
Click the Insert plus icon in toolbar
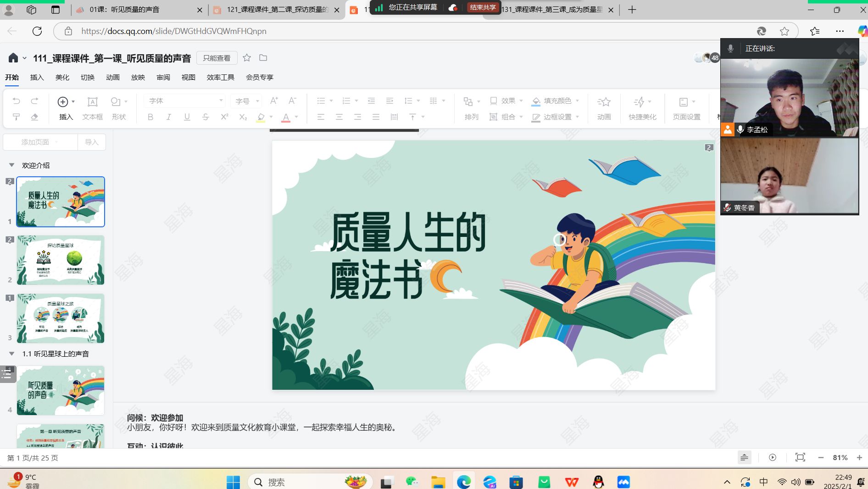tap(63, 101)
